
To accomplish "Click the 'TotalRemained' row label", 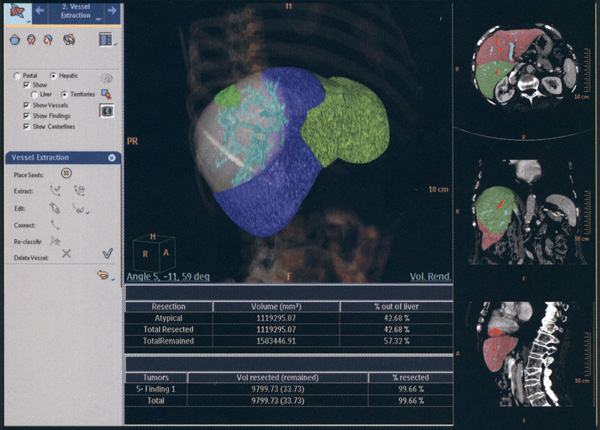I will [x=168, y=341].
